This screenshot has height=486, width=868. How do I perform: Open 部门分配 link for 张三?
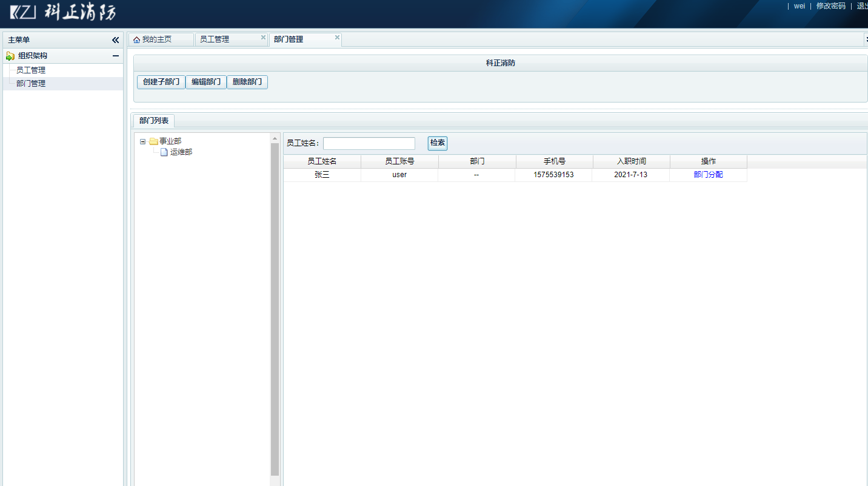pos(708,175)
